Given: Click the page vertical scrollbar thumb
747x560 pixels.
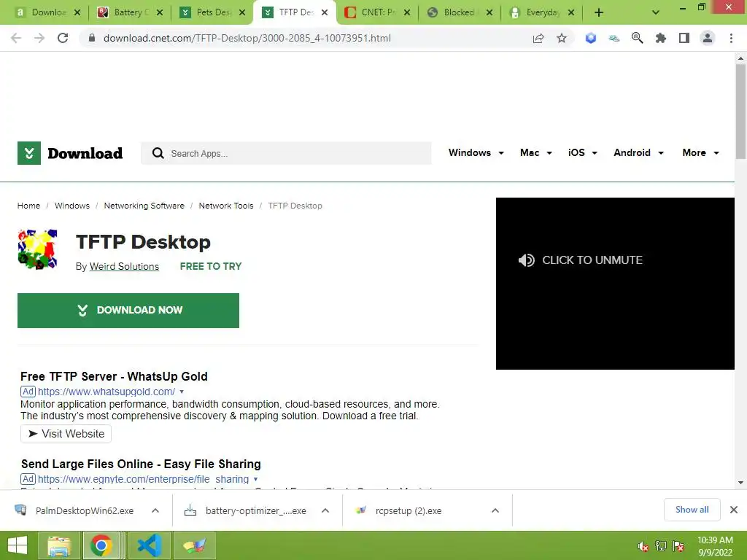Looking at the screenshot, I should coord(740,112).
